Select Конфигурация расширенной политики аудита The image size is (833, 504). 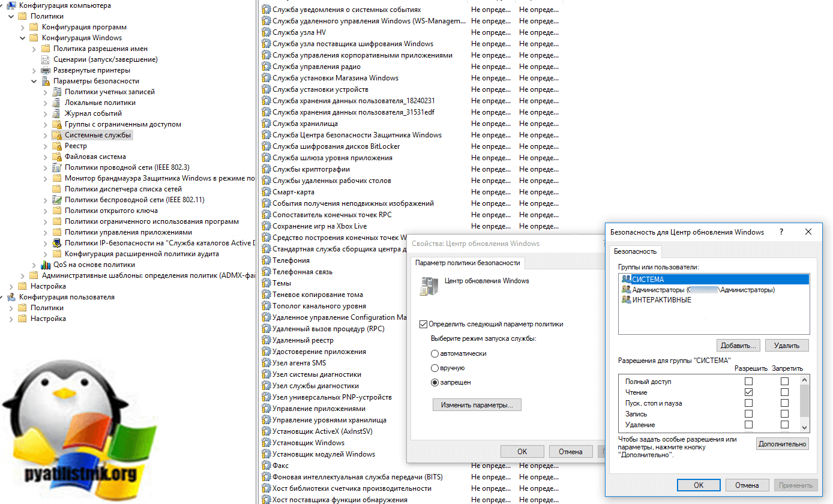tap(142, 254)
